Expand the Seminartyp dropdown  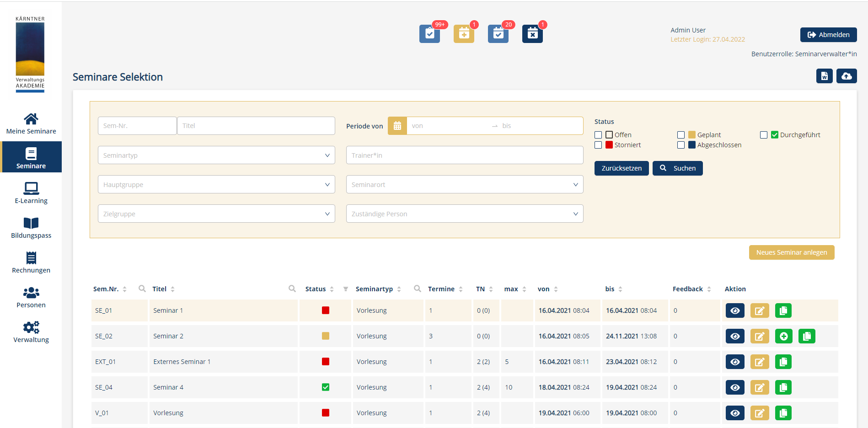click(216, 155)
